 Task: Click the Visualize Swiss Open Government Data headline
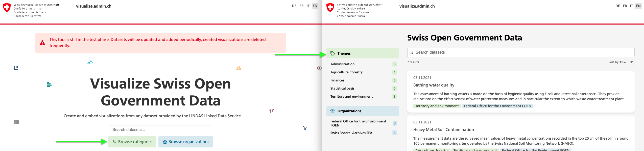pyautogui.click(x=161, y=92)
